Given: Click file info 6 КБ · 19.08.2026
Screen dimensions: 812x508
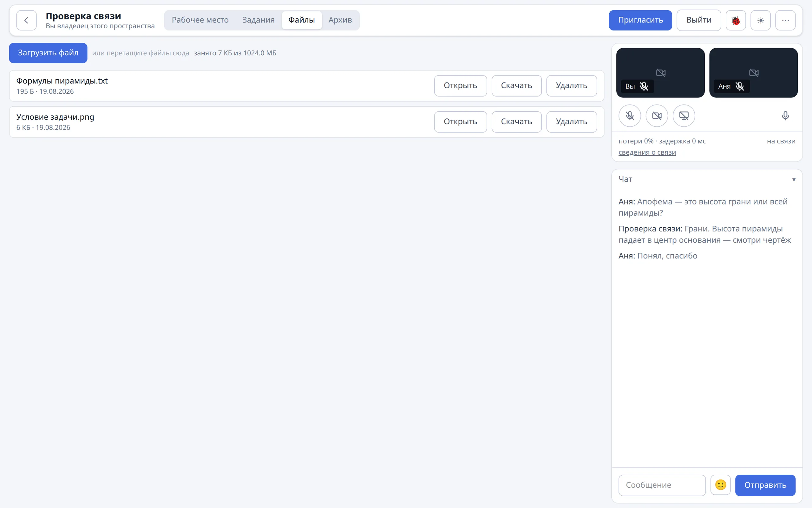Looking at the screenshot, I should tap(43, 128).
